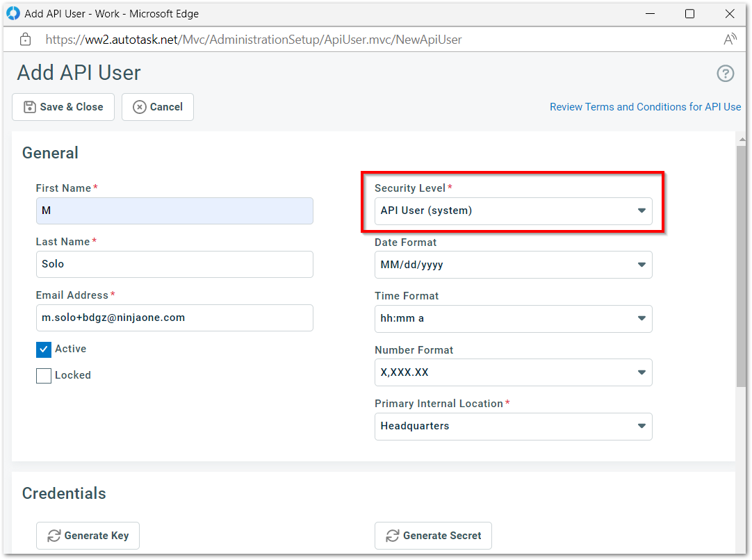752x560 pixels.
Task: Click the Cancel circle-x icon
Action: point(139,107)
